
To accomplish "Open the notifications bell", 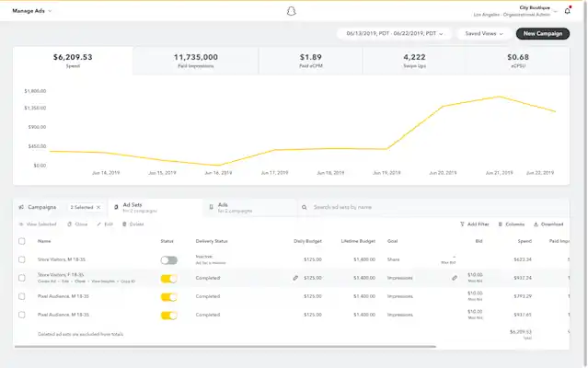I will (x=568, y=11).
